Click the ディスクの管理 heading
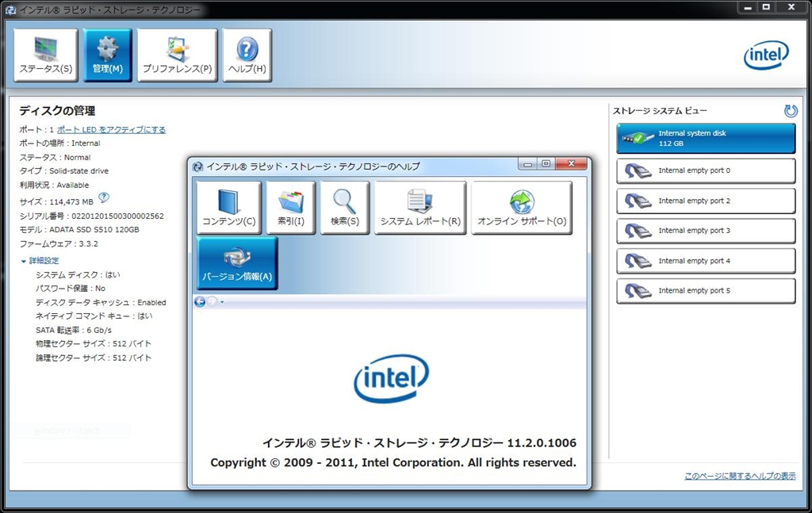Screen dimensions: 812x513 click(x=57, y=111)
